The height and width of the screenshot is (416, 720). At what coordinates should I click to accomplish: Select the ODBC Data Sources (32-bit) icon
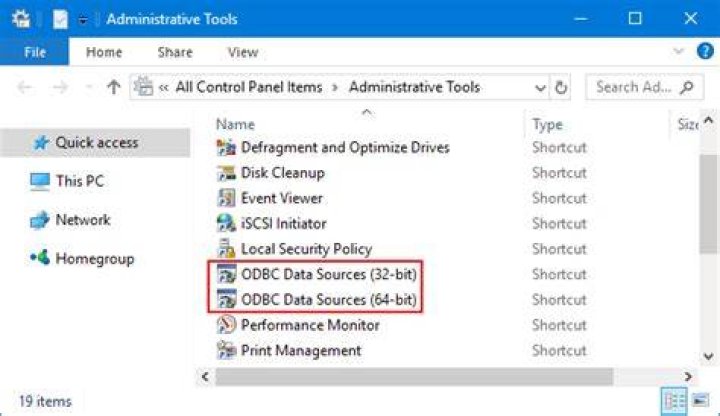click(x=226, y=274)
